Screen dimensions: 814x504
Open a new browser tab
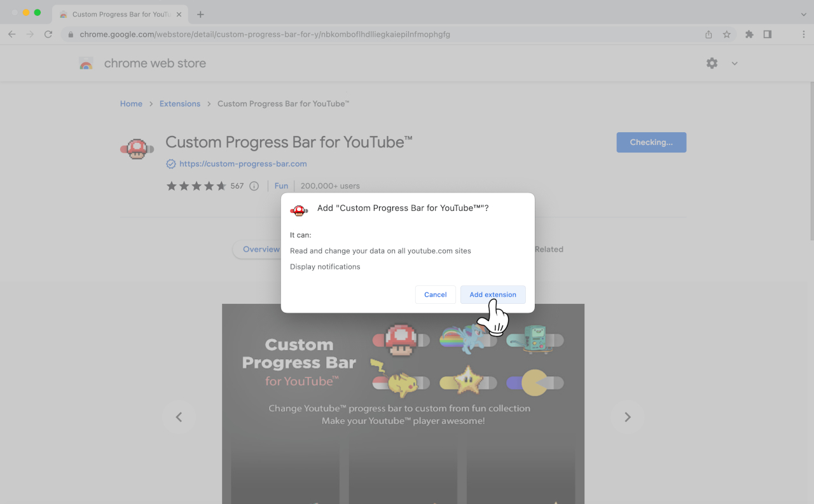tap(200, 14)
